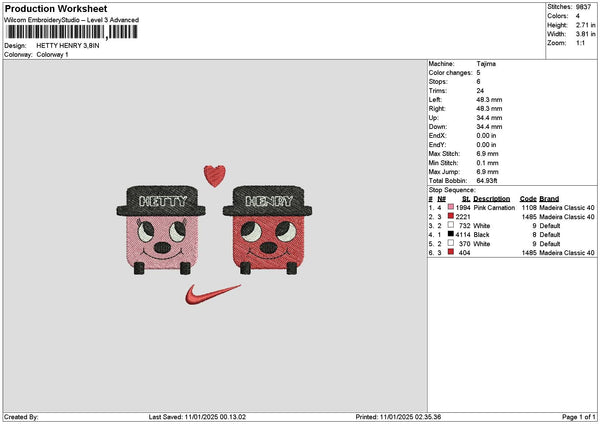This screenshot has height=424, width=600.
Task: Click 'Page 1 of 1' footer text
Action: (x=579, y=417)
